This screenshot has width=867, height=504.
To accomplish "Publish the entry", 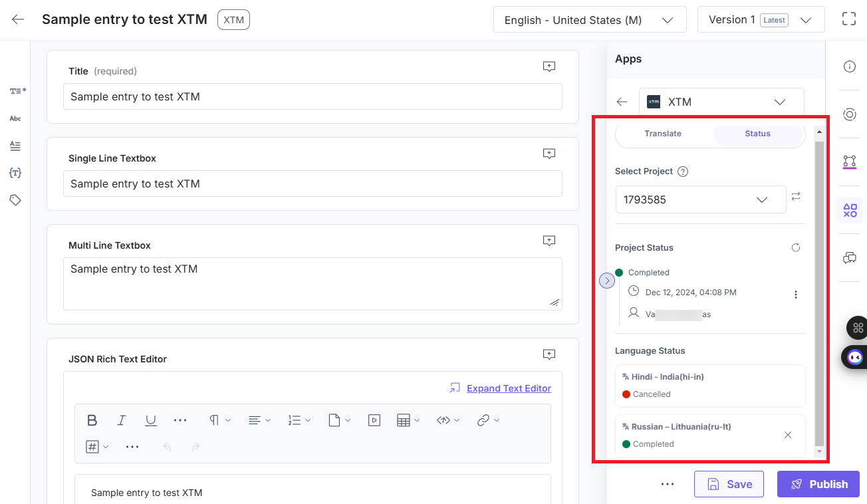I will 818,484.
